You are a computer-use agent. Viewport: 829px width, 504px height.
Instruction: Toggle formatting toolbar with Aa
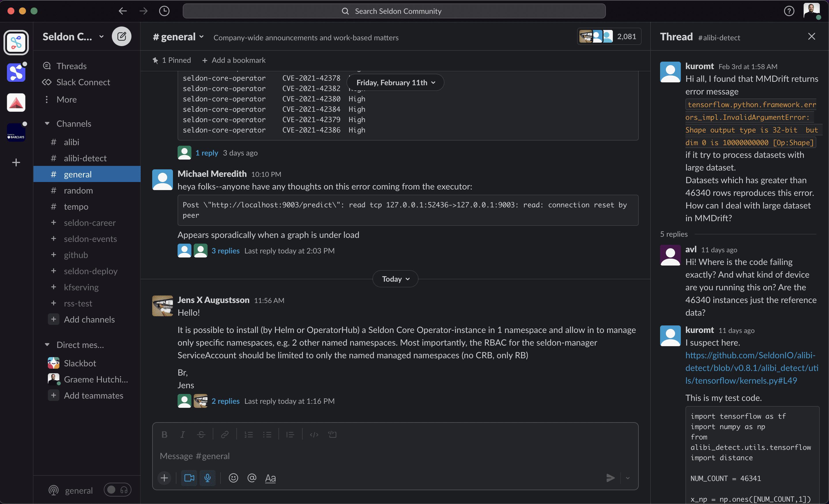point(270,478)
